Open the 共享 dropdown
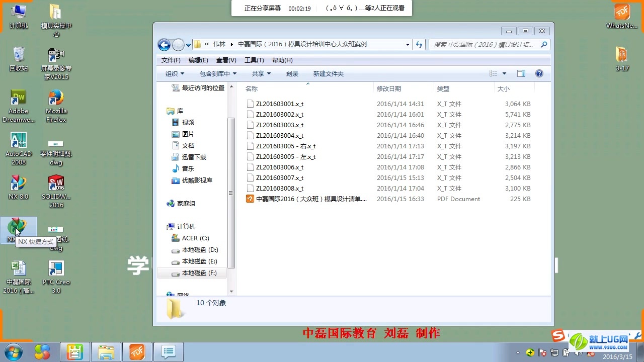Screen dimensions: 644x362 (262, 73)
